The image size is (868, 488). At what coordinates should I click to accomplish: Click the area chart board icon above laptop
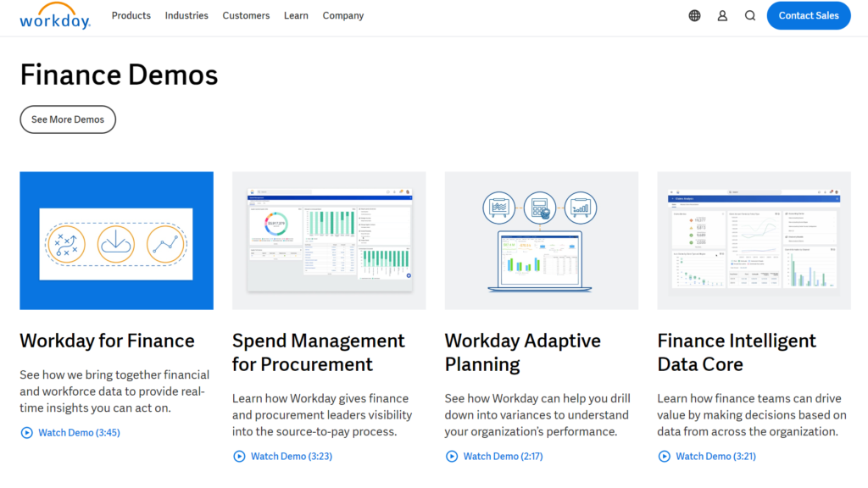tap(498, 208)
